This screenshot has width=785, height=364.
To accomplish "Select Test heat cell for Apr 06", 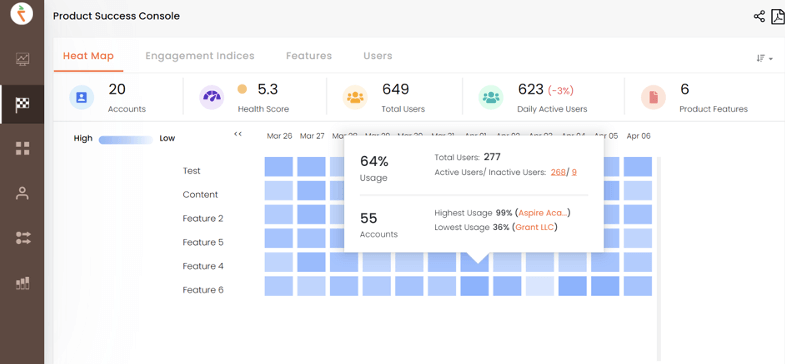I will (x=638, y=167).
